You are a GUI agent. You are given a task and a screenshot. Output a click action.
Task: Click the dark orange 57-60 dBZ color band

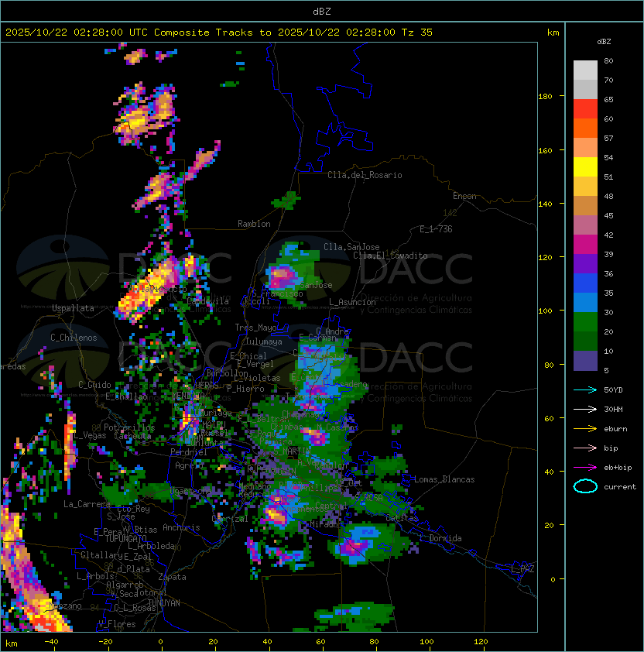(x=585, y=129)
